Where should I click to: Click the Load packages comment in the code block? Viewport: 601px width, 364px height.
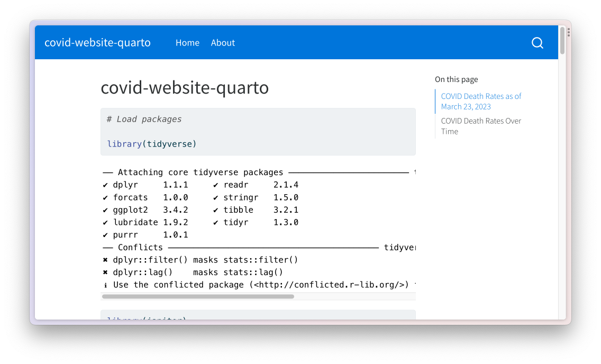point(143,119)
